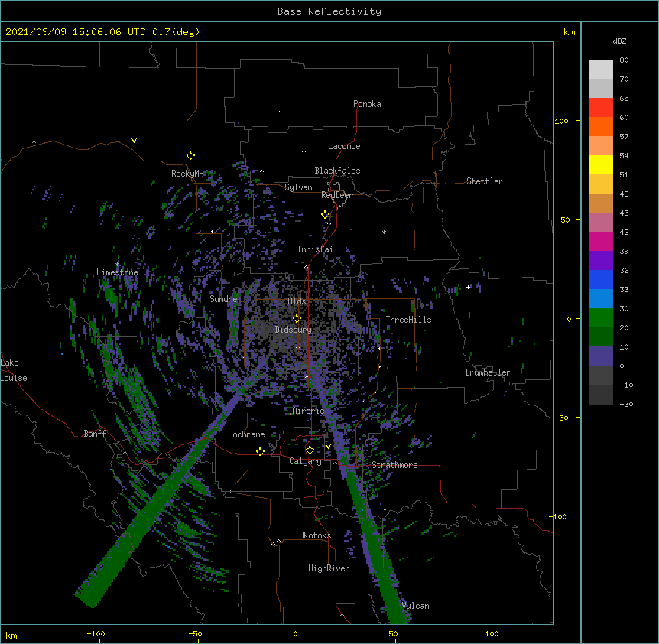Click the Limestone label

[x=117, y=272]
